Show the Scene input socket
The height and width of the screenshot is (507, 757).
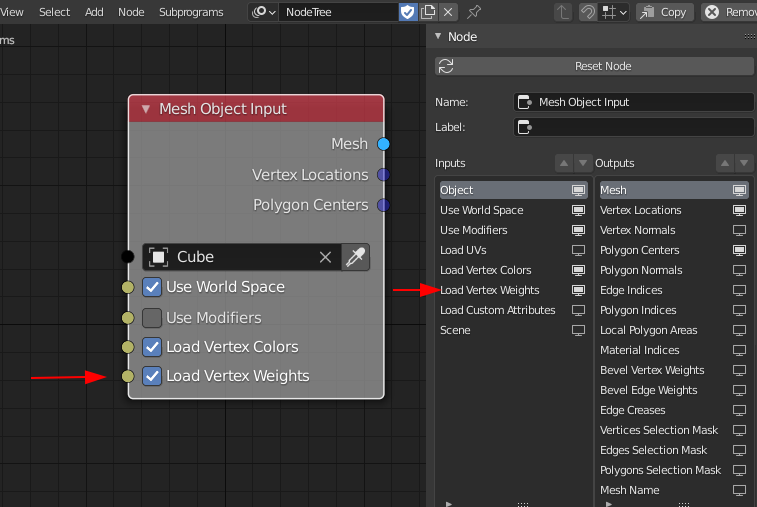click(x=578, y=330)
